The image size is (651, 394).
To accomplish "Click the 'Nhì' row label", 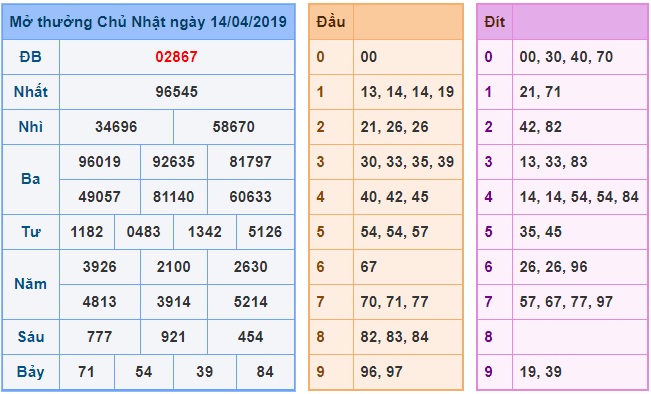I will pyautogui.click(x=31, y=127).
